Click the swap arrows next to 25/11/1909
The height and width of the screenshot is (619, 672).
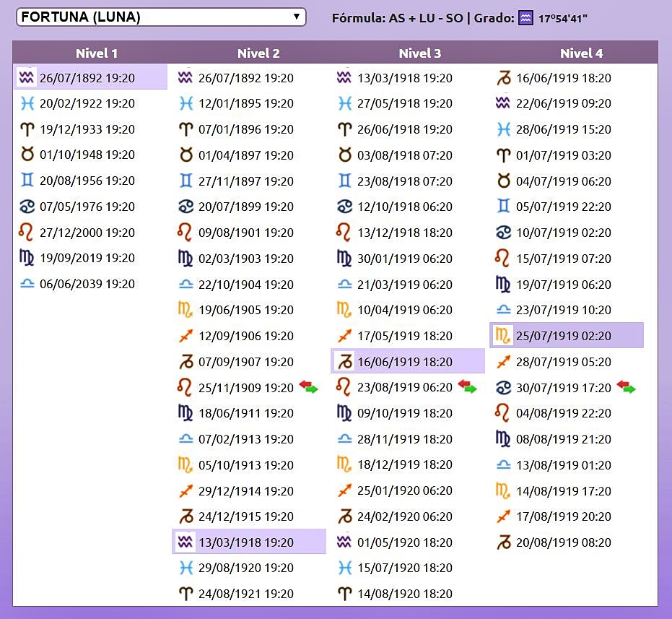pos(309,387)
